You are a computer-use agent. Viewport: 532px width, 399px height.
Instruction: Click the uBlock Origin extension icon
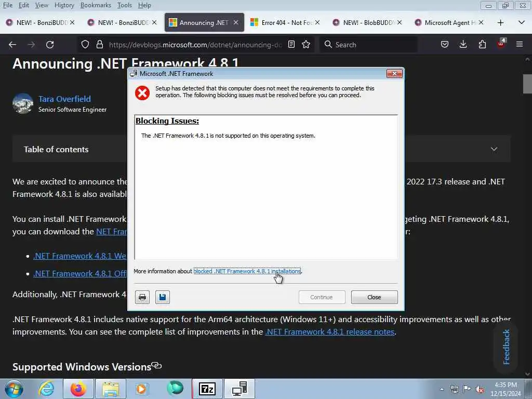[501, 44]
